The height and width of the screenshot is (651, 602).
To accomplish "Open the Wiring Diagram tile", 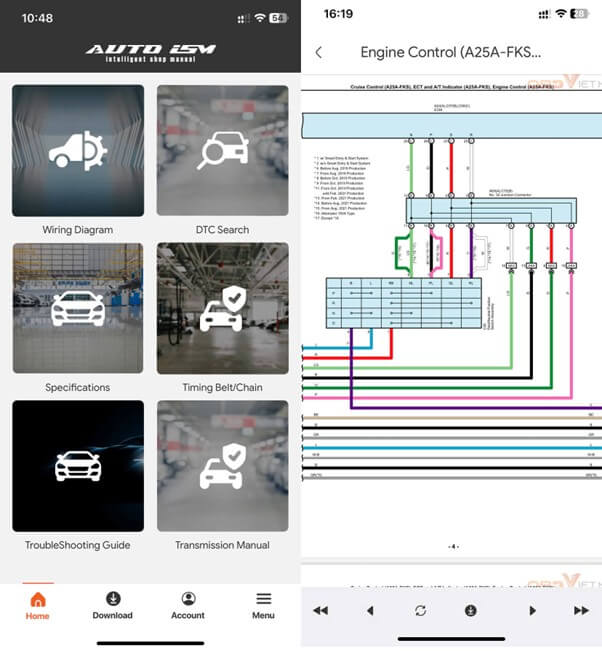I will 78,151.
